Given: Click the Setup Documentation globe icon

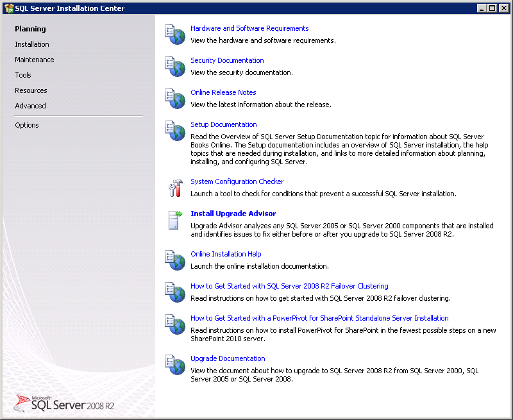Looking at the screenshot, I should coord(174,131).
